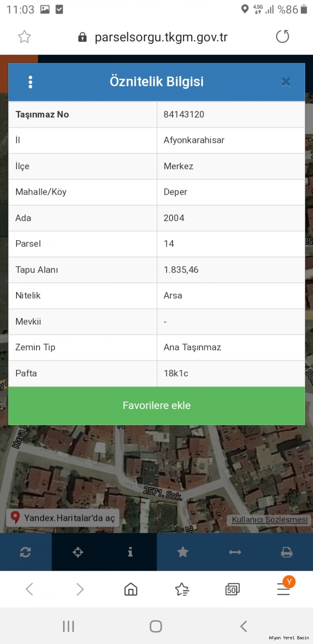
Task: Go to browser home page
Action: click(x=131, y=589)
